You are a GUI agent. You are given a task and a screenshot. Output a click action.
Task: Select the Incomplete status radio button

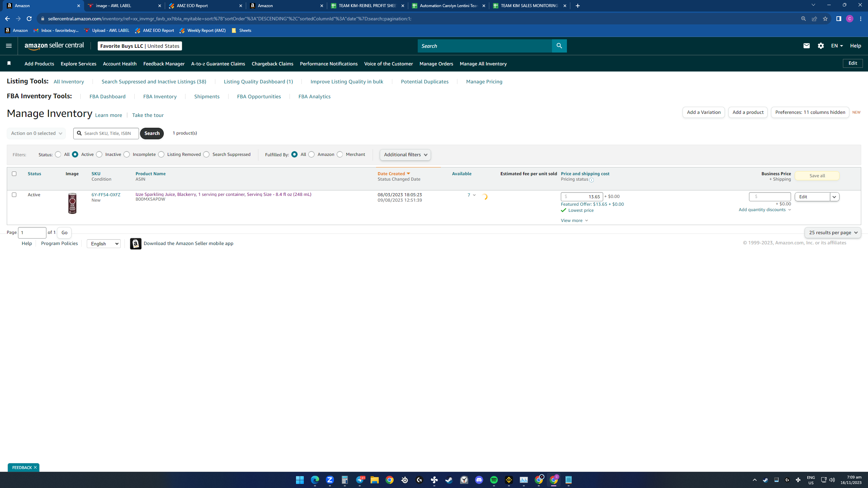(x=126, y=155)
